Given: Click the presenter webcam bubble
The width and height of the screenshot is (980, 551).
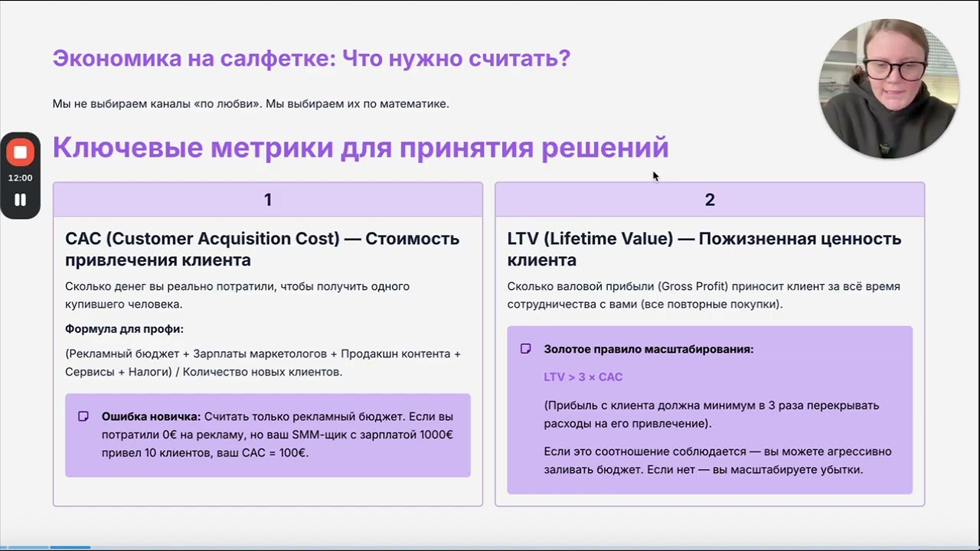Looking at the screenshot, I should [x=888, y=89].
